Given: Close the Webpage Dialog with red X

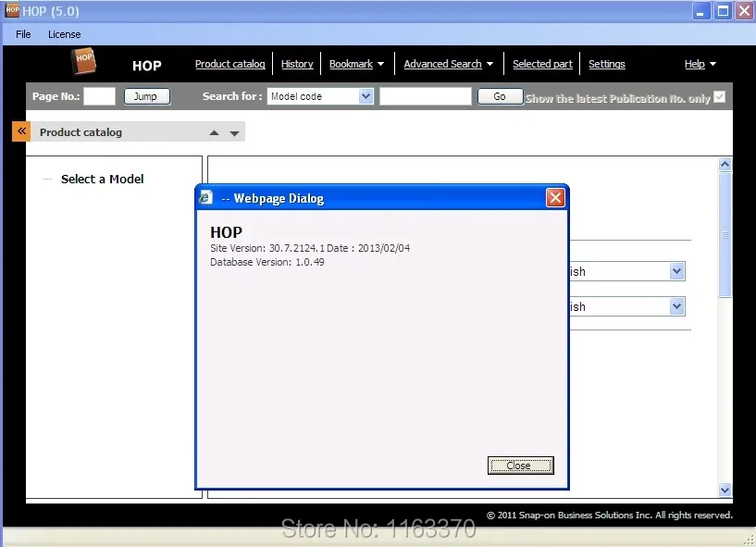Looking at the screenshot, I should tap(555, 198).
